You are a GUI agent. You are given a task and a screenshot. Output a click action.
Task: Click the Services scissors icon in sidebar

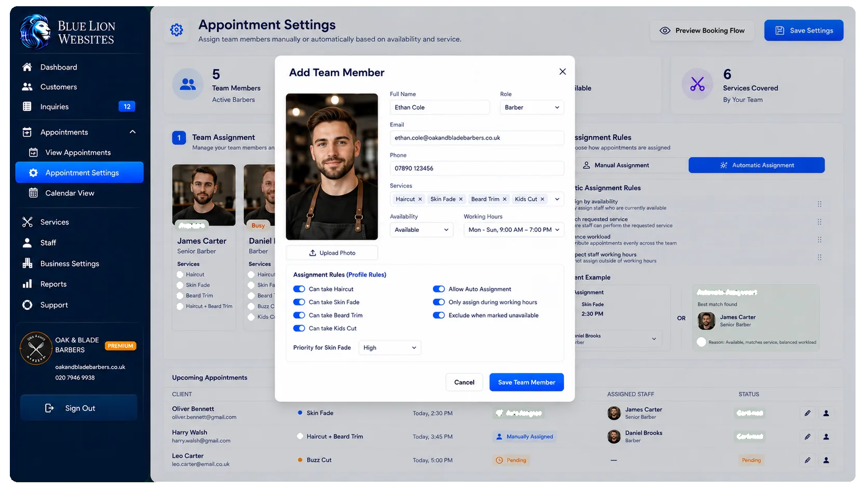coord(28,222)
